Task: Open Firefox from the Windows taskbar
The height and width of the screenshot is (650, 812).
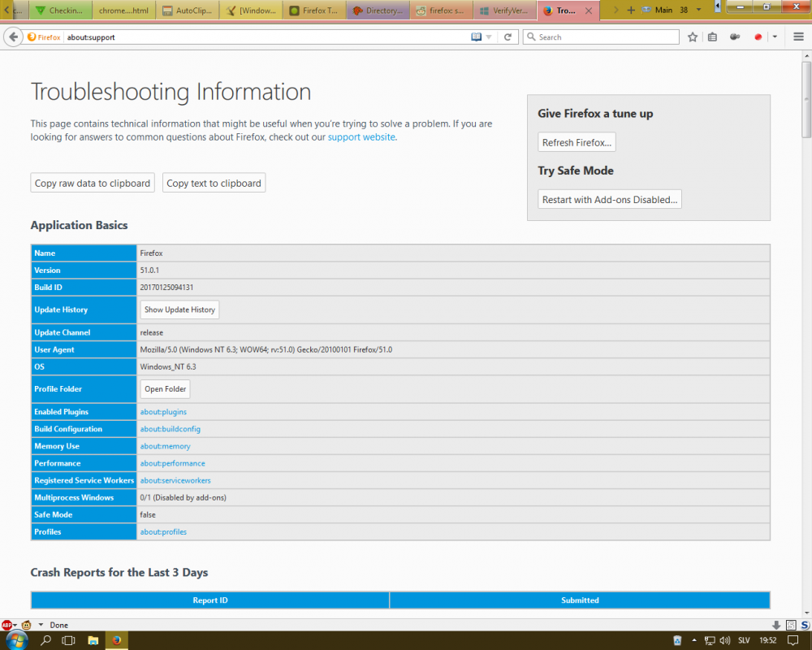Action: [116, 640]
